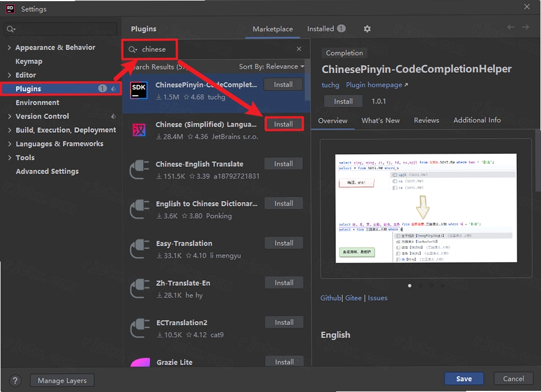Click the settings search magnifier icon

tap(11, 29)
